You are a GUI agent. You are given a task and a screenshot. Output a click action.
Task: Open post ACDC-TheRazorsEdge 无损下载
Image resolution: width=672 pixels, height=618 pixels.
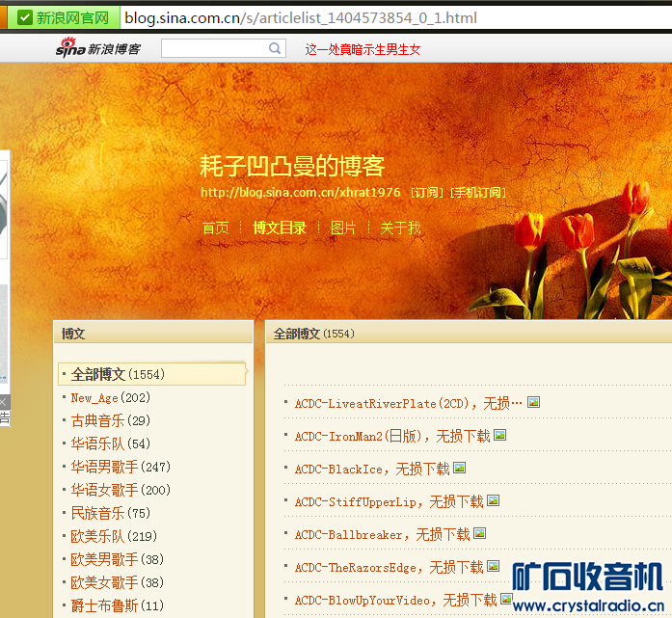pyautogui.click(x=389, y=568)
